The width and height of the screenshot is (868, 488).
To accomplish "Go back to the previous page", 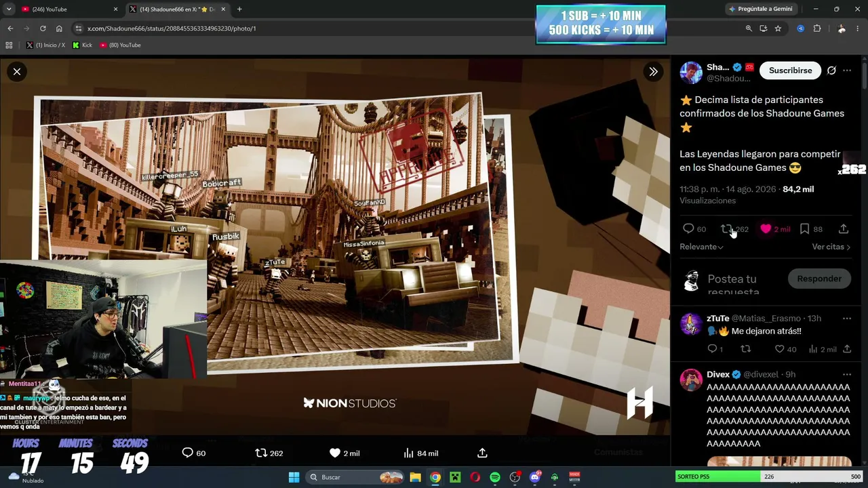I will [10, 28].
